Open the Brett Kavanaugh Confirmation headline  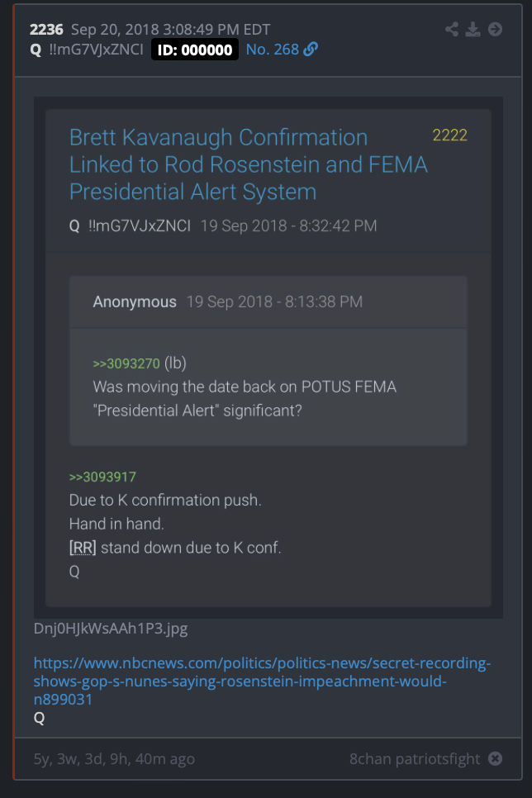(x=248, y=164)
